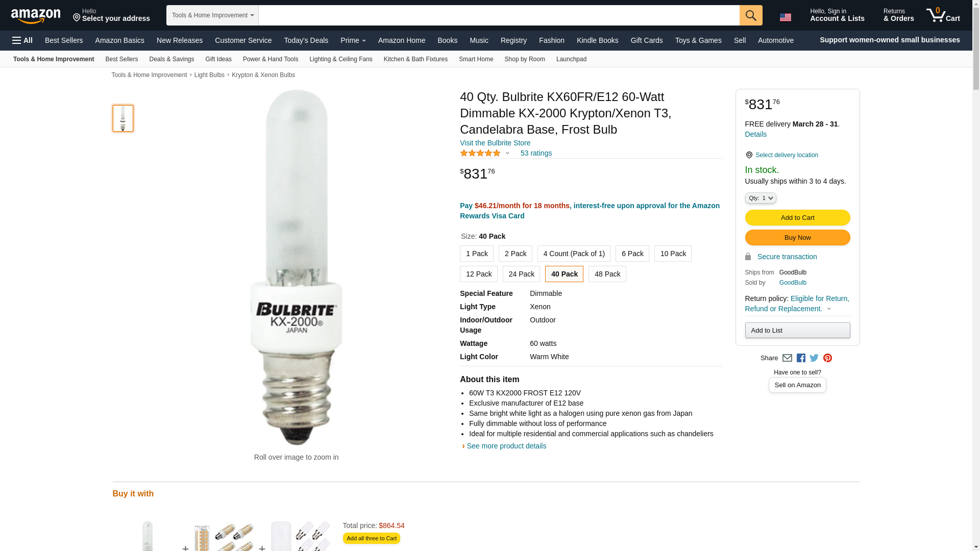Open Lighting & Ceiling Fans subnav item

coord(340,59)
